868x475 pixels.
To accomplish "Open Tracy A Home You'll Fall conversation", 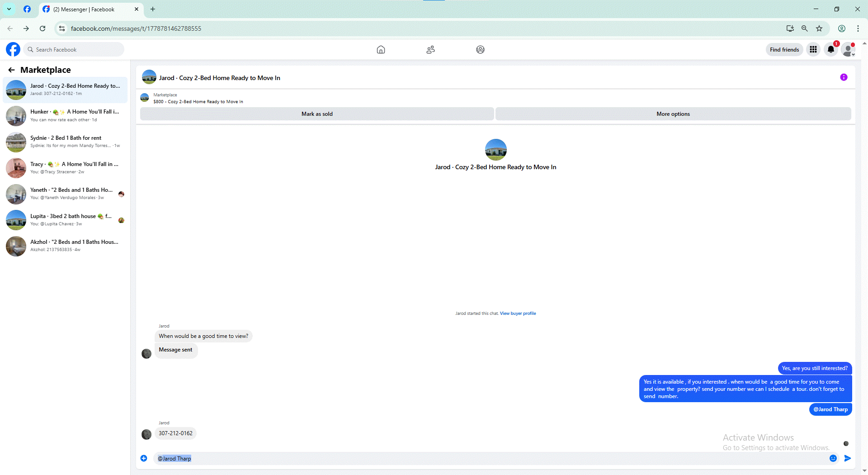I will point(65,168).
